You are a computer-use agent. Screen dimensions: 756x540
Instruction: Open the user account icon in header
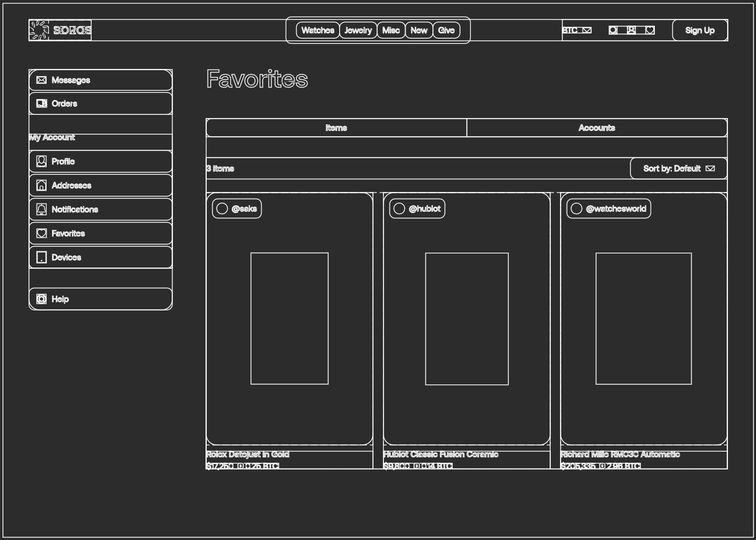pos(631,30)
